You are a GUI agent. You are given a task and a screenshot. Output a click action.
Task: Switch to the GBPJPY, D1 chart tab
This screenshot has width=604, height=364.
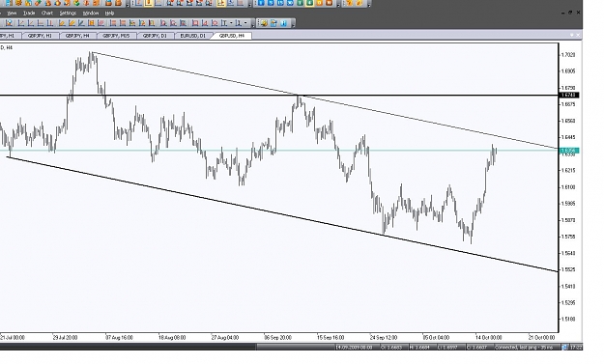click(155, 36)
